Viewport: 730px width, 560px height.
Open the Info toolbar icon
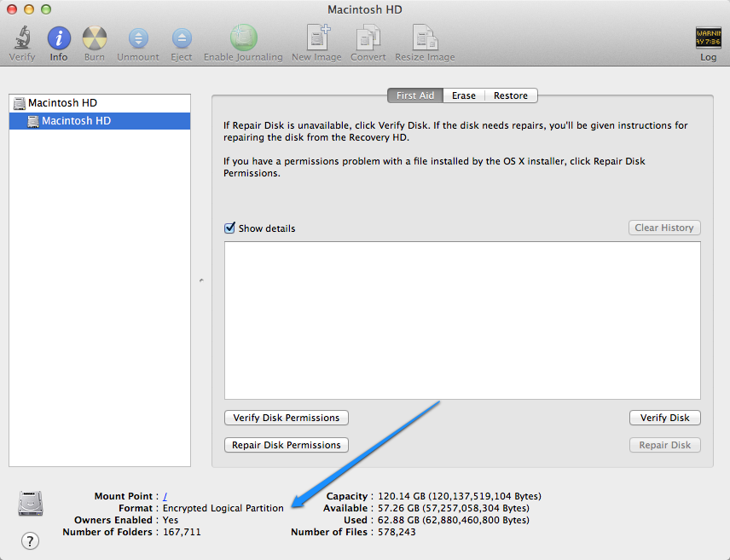pyautogui.click(x=59, y=38)
